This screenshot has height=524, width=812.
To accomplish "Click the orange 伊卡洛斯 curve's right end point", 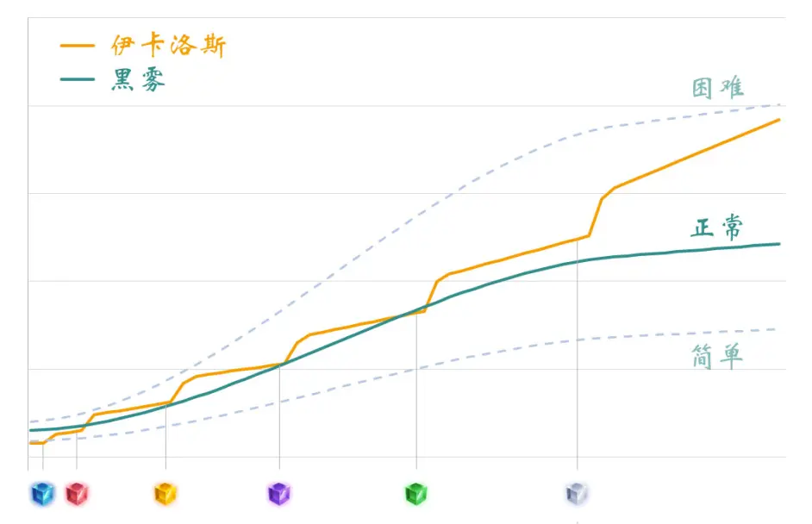I will point(778,120).
